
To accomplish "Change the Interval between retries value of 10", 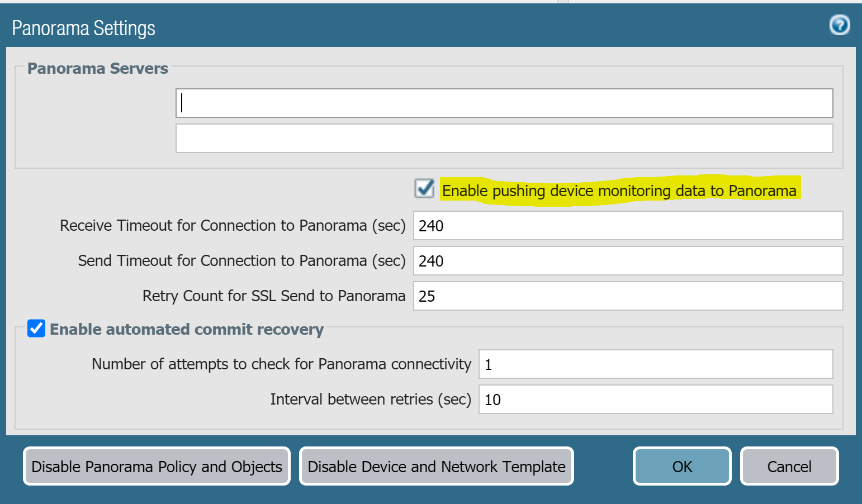I will [x=655, y=400].
